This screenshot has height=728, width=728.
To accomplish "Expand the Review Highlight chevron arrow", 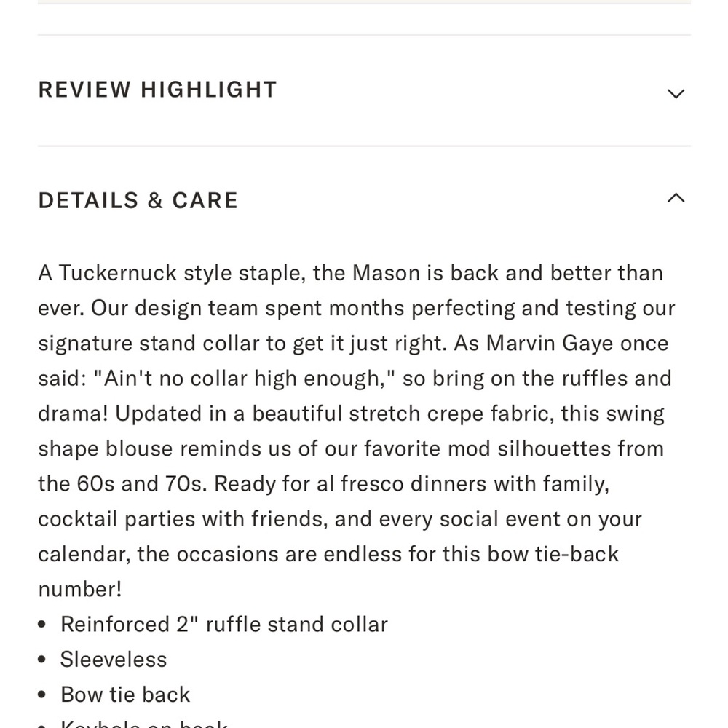I will click(x=676, y=93).
